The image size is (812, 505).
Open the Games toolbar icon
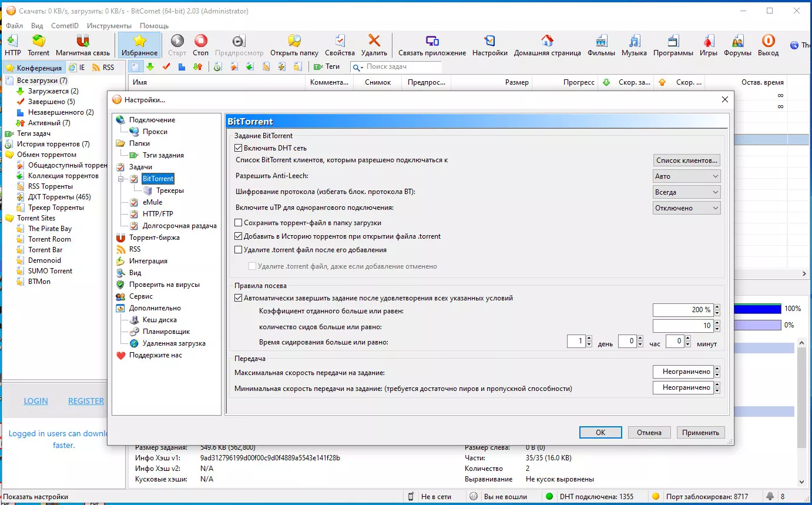pyautogui.click(x=709, y=42)
